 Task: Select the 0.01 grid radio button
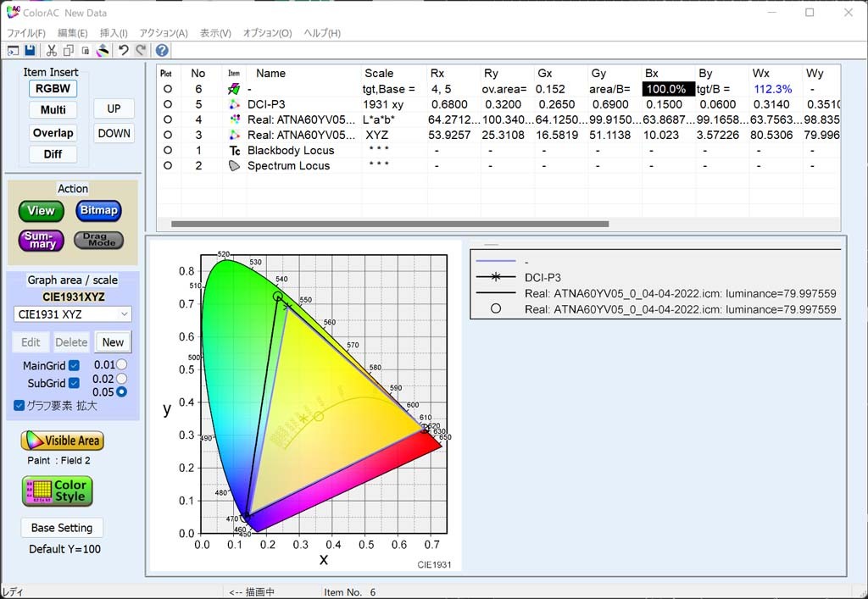(121, 364)
